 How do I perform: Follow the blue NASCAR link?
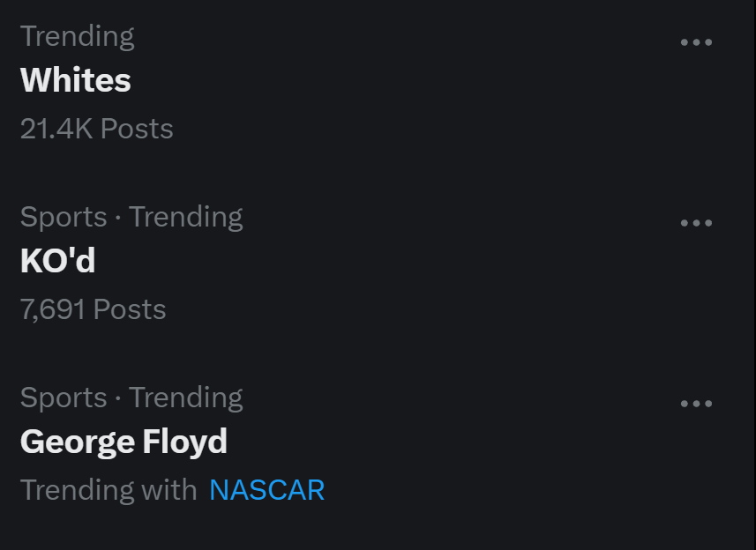(x=266, y=490)
